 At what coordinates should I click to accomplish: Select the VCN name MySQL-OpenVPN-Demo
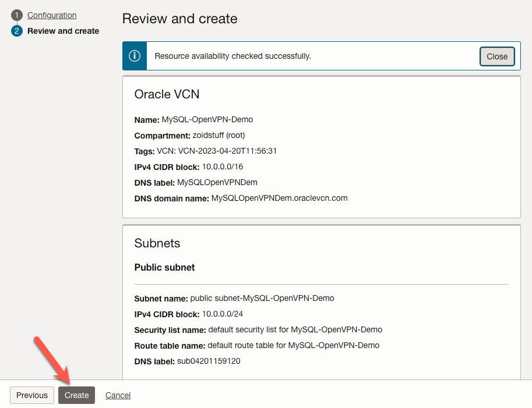tap(207, 120)
